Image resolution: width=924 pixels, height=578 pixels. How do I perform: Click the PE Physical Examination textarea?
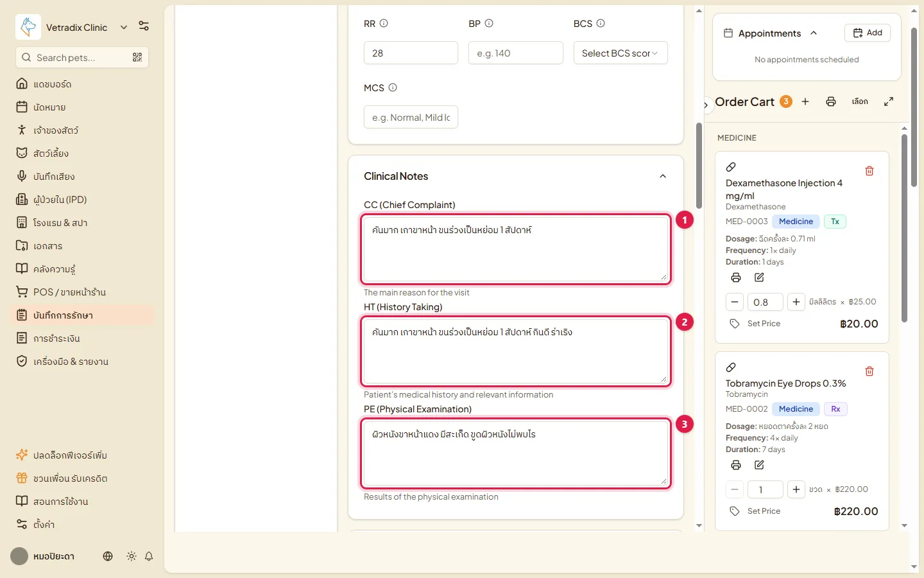point(516,453)
